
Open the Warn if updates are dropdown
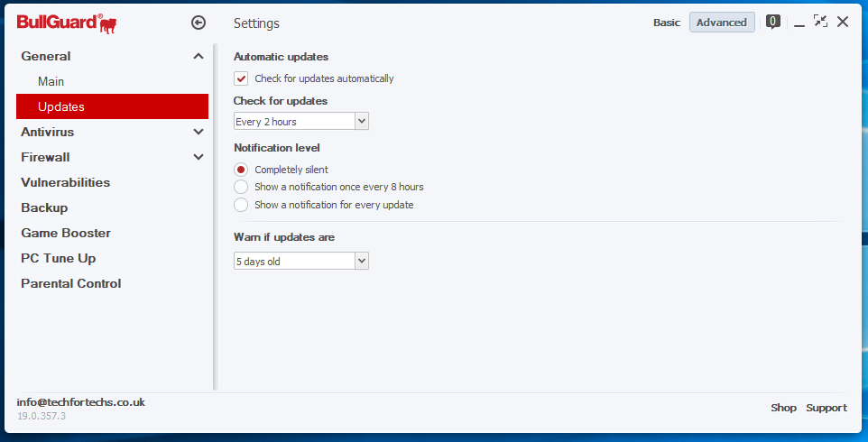(x=301, y=261)
